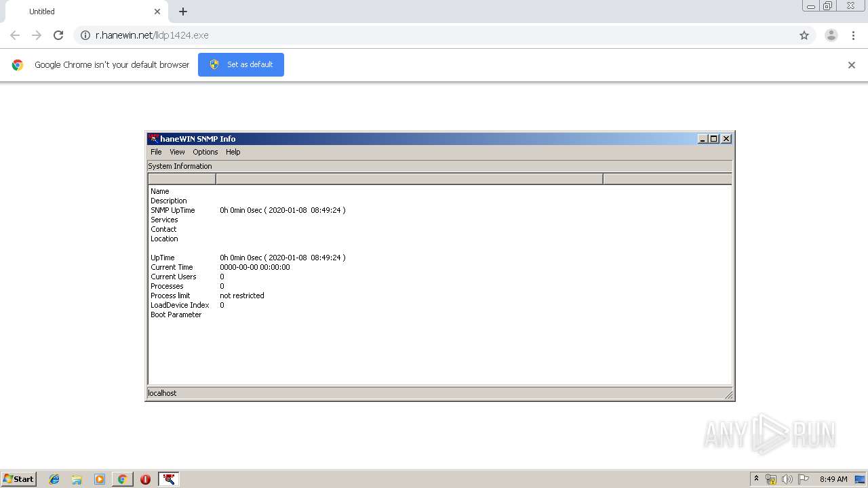868x488 pixels.
Task: Click the 'not restricted' value
Action: (242, 296)
